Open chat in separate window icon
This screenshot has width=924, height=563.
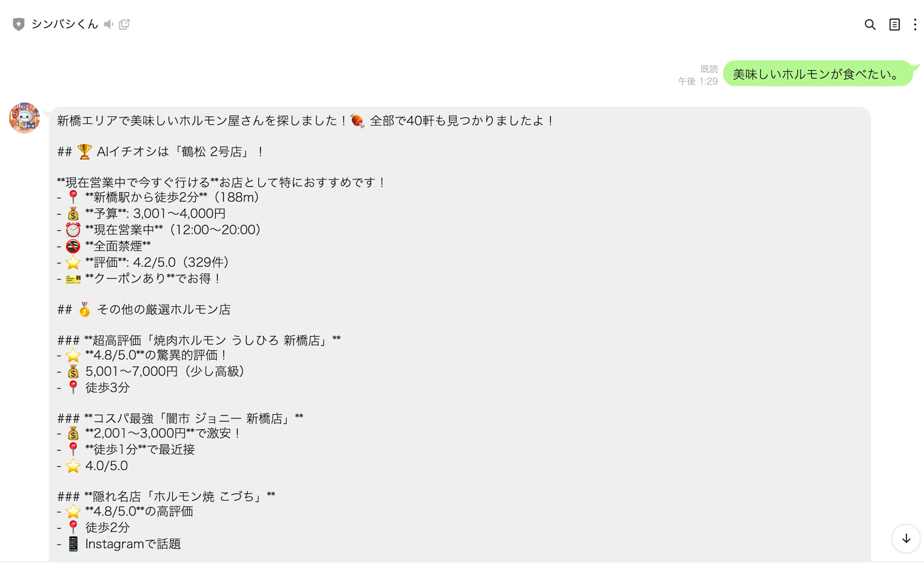[x=124, y=24]
